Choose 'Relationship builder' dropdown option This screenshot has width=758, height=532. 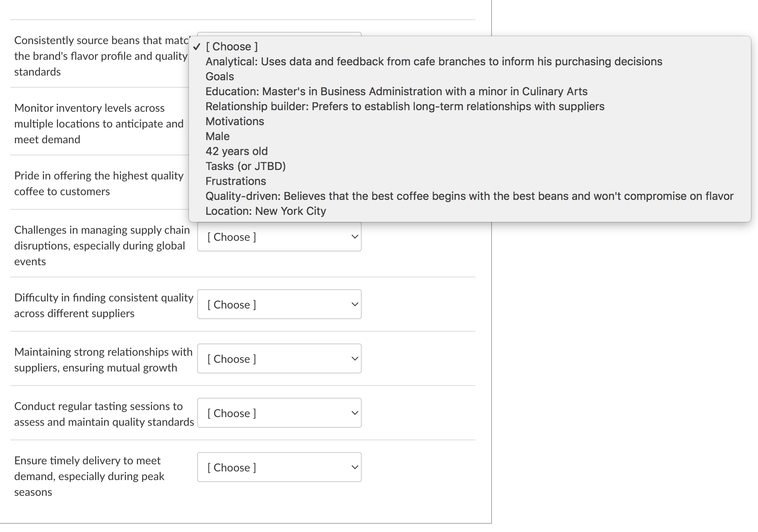pos(405,106)
